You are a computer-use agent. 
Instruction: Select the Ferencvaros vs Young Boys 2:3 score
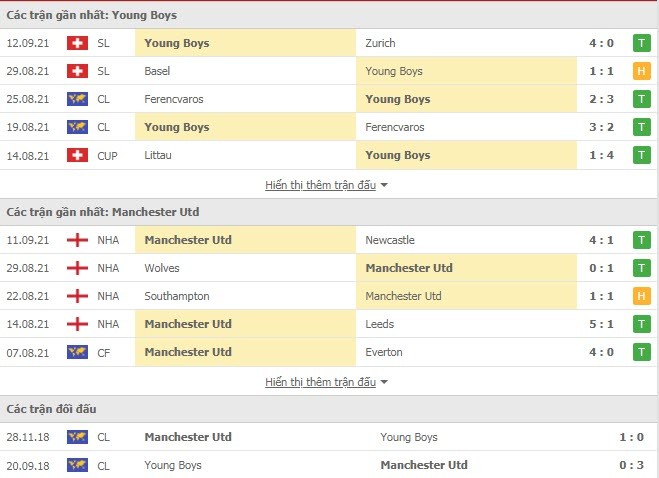601,99
